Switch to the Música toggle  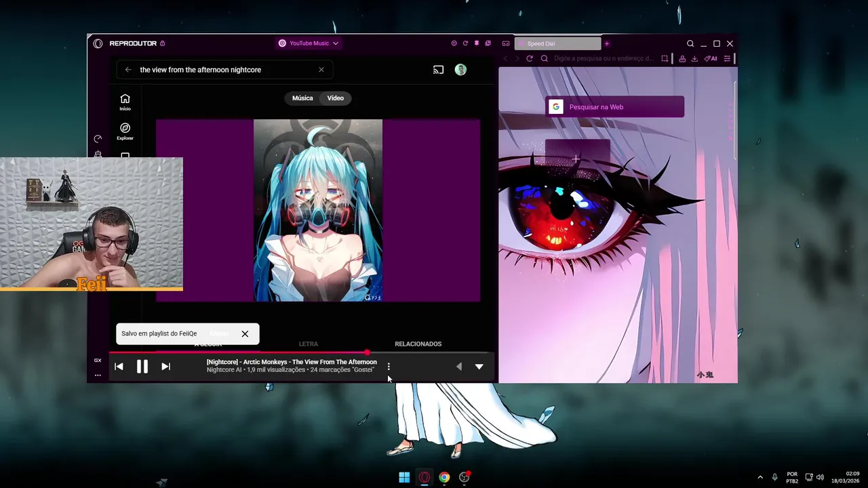302,98
